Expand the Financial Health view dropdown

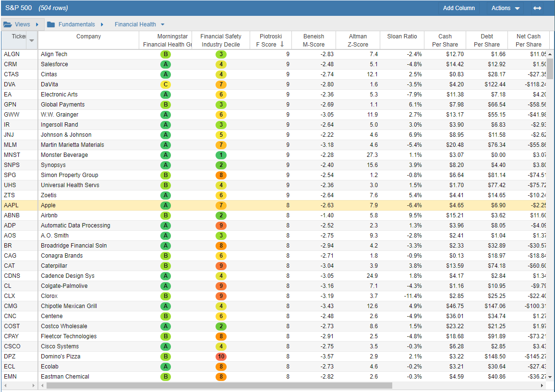click(163, 24)
